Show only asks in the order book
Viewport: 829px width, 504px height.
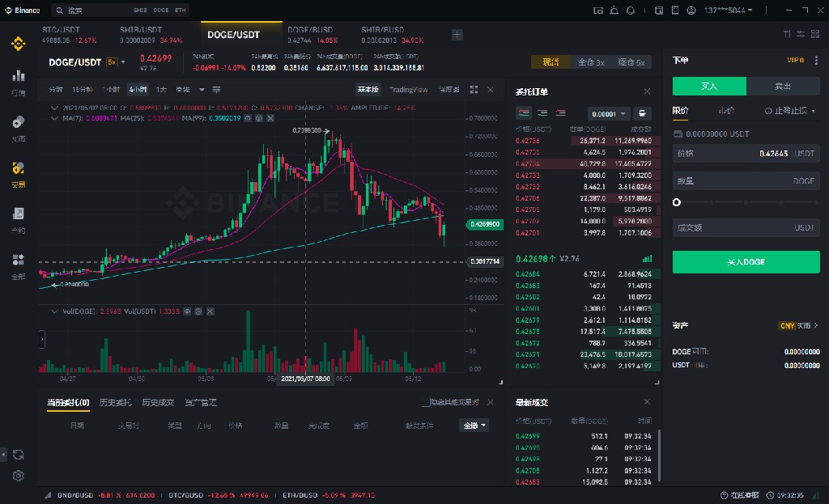point(560,112)
